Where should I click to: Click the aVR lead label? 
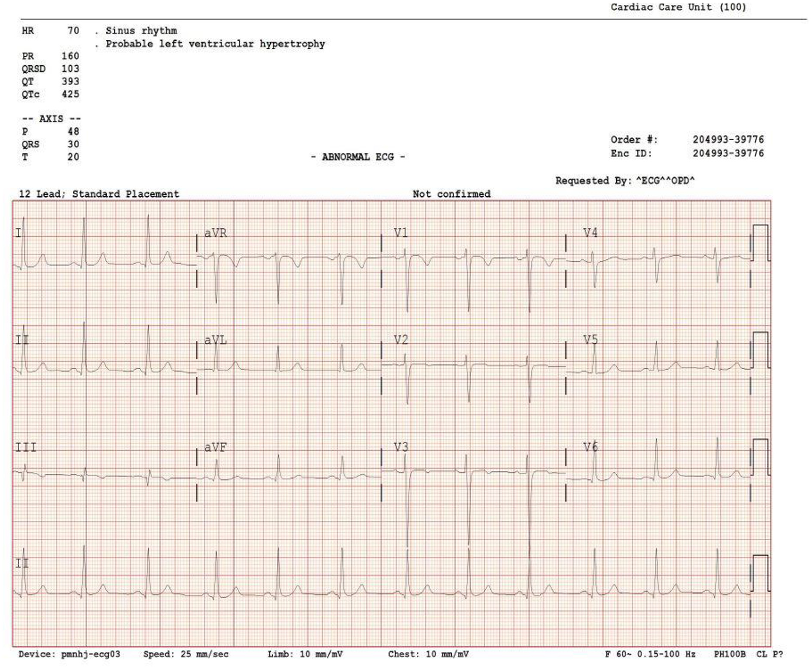(215, 233)
